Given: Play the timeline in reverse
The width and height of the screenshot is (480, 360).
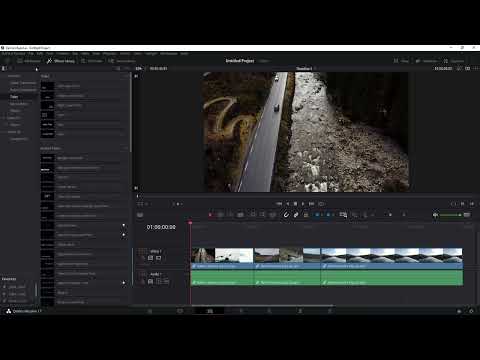Looking at the screenshot, I should pyautogui.click(x=288, y=204).
